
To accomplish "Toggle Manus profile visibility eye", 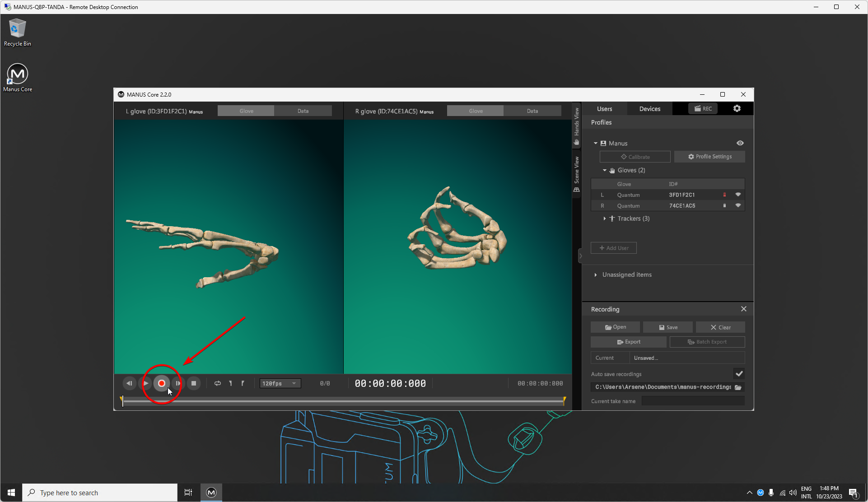I will 740,143.
